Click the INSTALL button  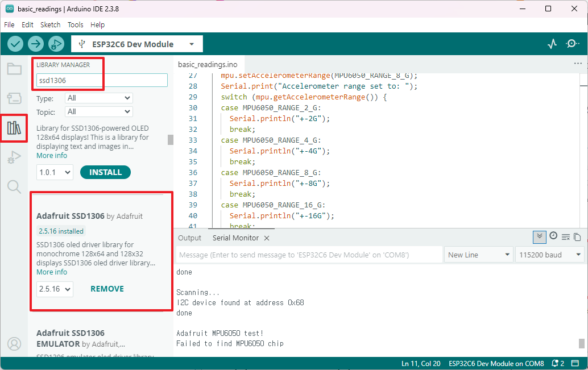[x=105, y=172]
